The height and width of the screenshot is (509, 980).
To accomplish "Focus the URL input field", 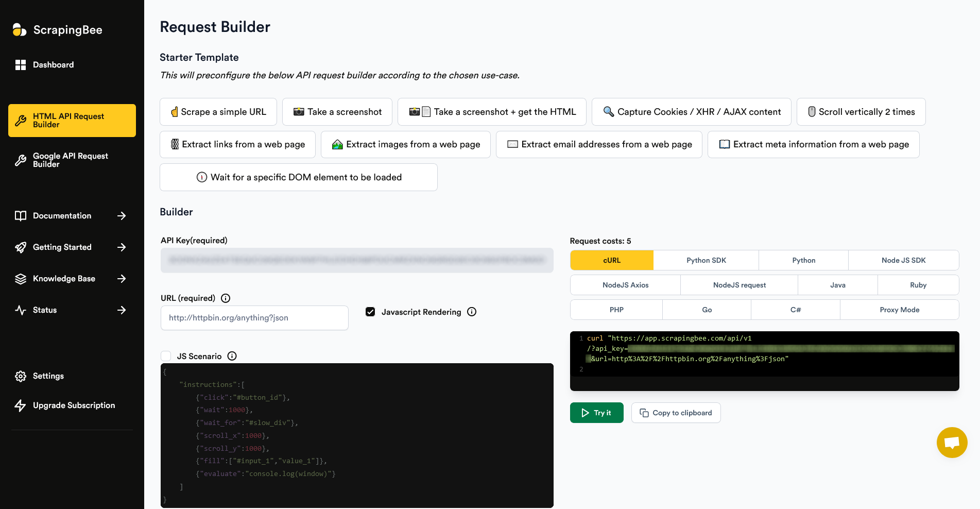I will [254, 318].
